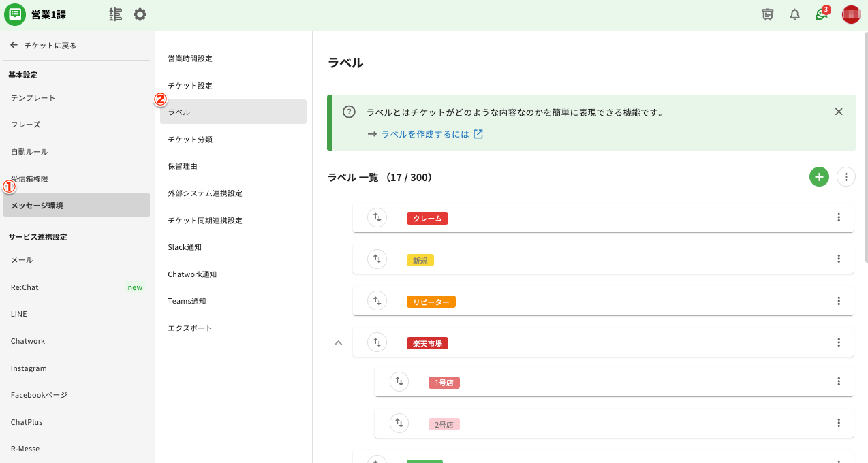Open the ラベルを作成するには help link
Image resolution: width=868 pixels, height=463 pixels.
pyautogui.click(x=425, y=134)
